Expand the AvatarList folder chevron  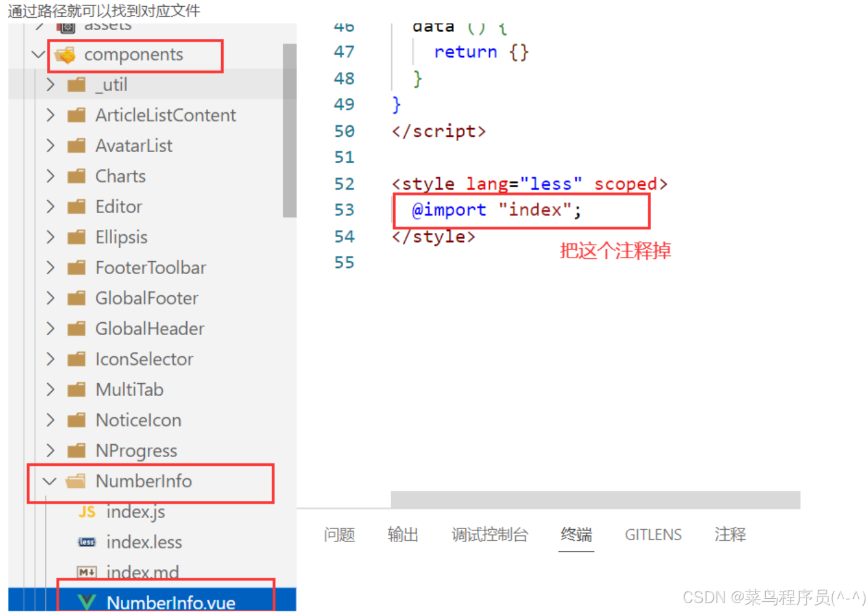[51, 145]
